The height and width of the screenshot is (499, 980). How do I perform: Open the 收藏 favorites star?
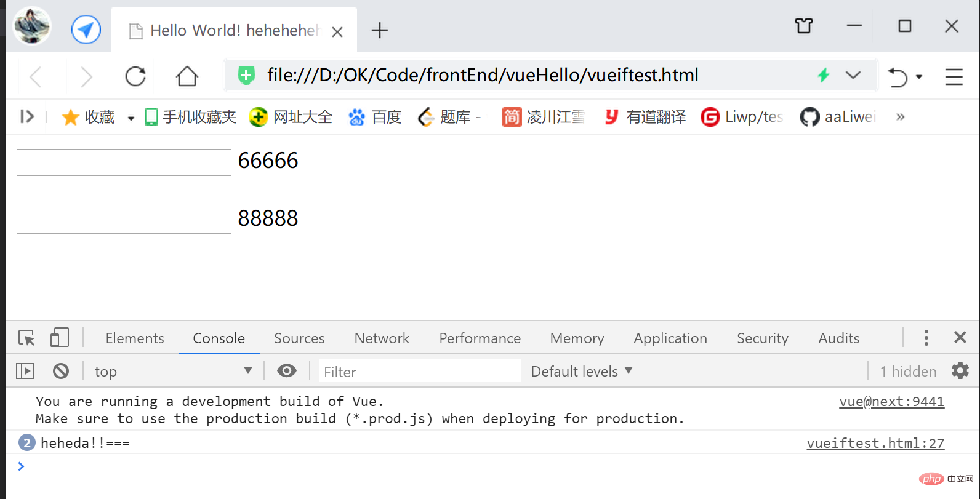click(89, 117)
